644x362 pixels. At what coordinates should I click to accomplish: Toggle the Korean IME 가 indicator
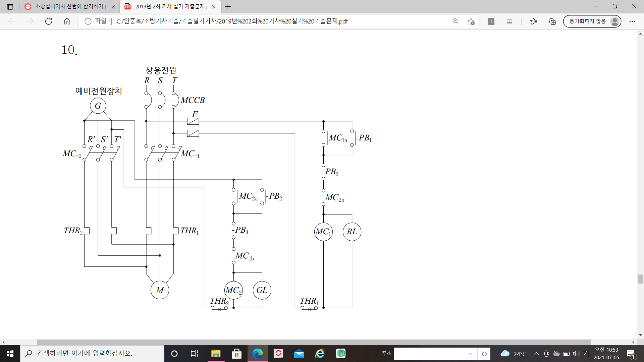click(x=586, y=353)
